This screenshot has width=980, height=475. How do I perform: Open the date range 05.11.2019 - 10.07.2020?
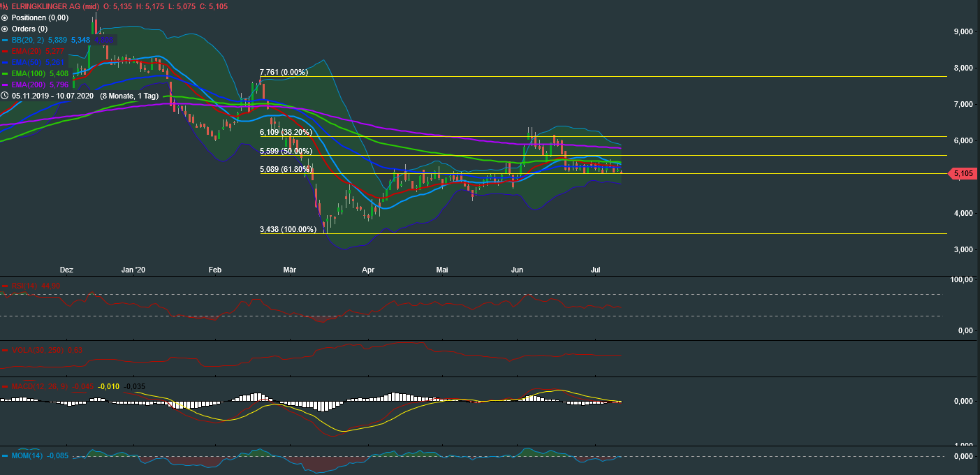click(52, 96)
